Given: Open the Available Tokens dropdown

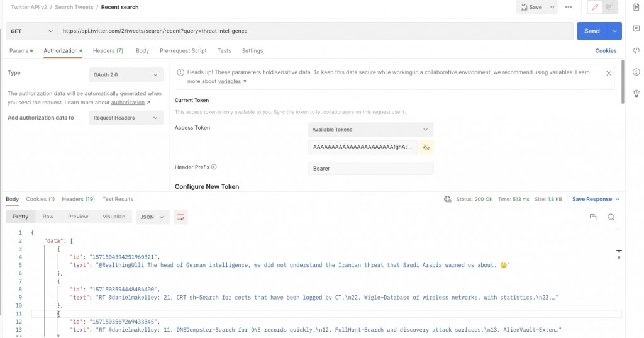Looking at the screenshot, I should (x=370, y=130).
